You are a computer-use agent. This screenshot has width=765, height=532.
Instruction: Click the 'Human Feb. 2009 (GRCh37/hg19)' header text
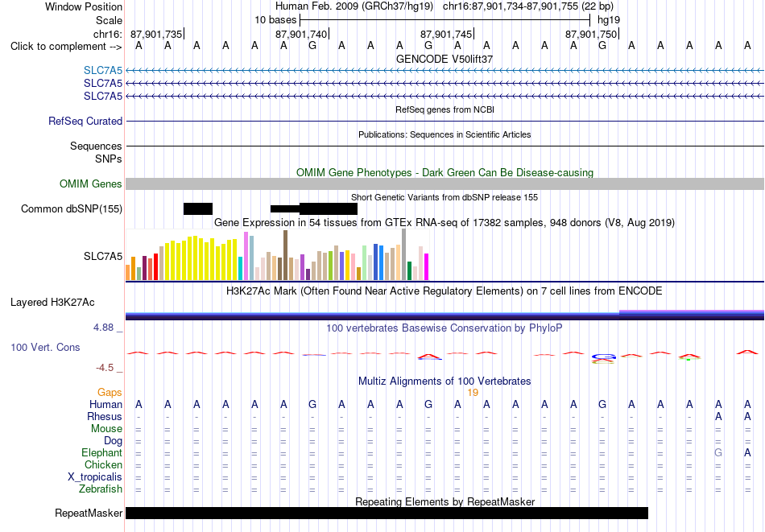(x=354, y=6)
